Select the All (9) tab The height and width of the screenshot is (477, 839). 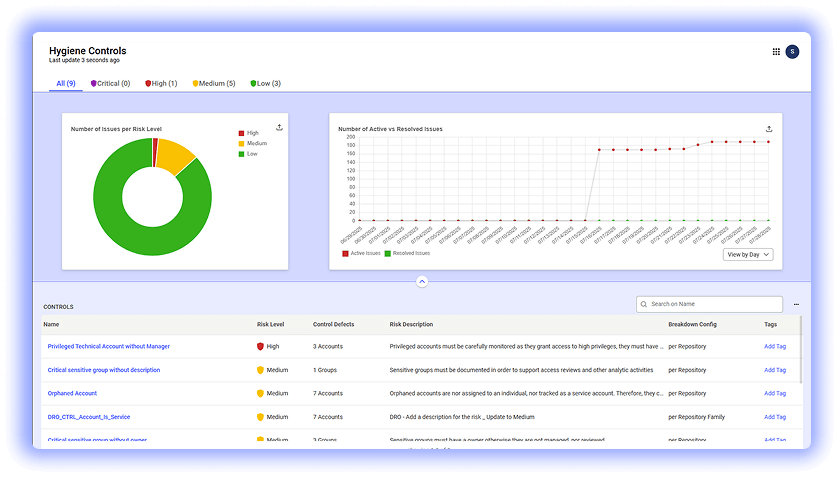coord(66,84)
